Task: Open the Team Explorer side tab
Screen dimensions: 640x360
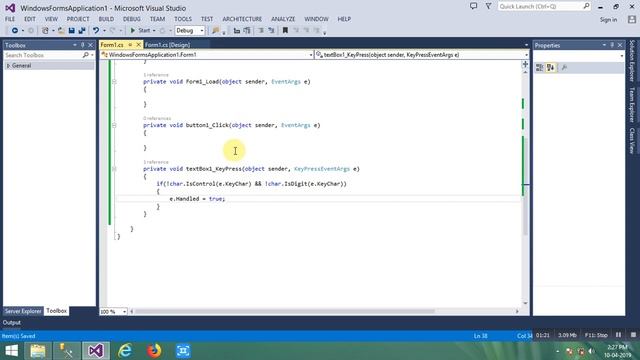Action: click(x=632, y=104)
